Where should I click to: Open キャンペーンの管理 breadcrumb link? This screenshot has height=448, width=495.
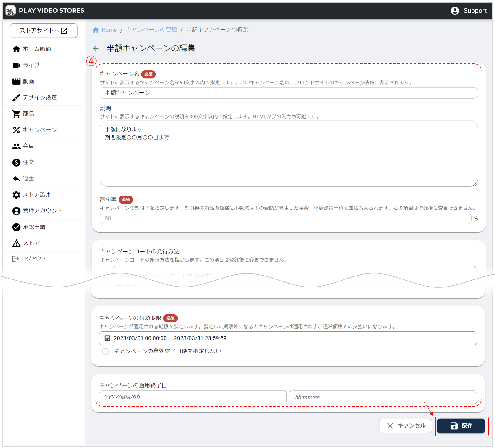[151, 30]
